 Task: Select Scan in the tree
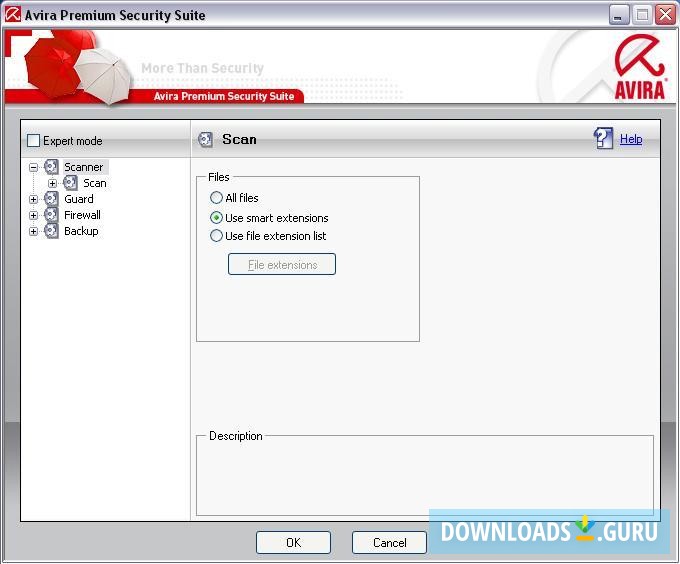click(x=95, y=183)
